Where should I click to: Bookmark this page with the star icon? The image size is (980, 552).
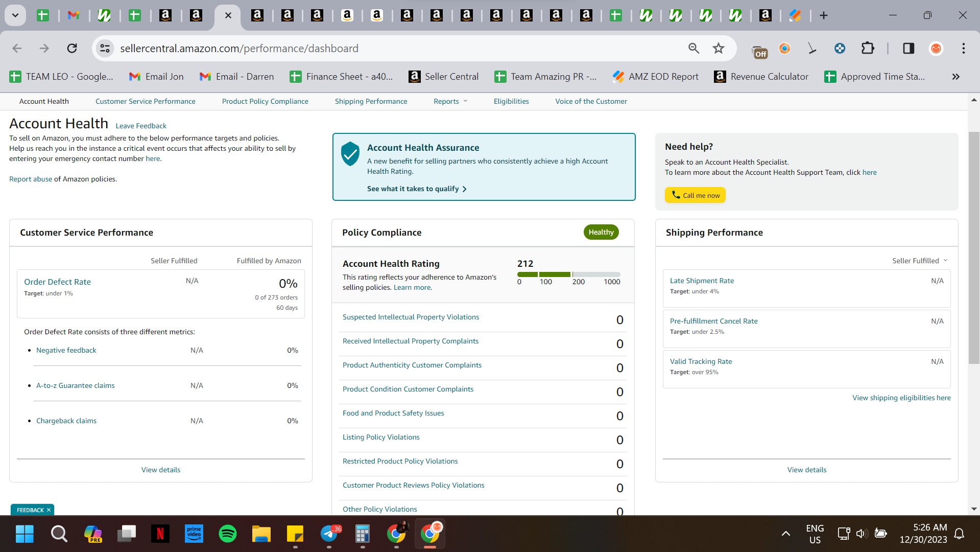click(719, 48)
